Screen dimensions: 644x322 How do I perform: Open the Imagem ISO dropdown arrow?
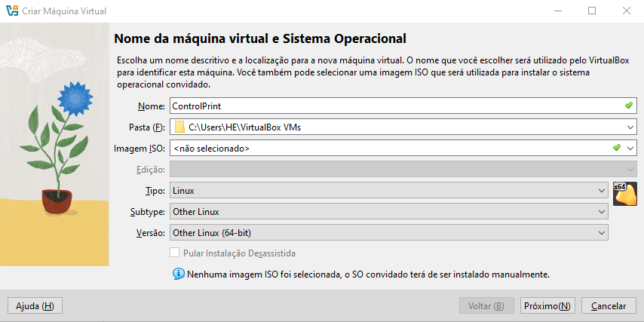click(630, 148)
